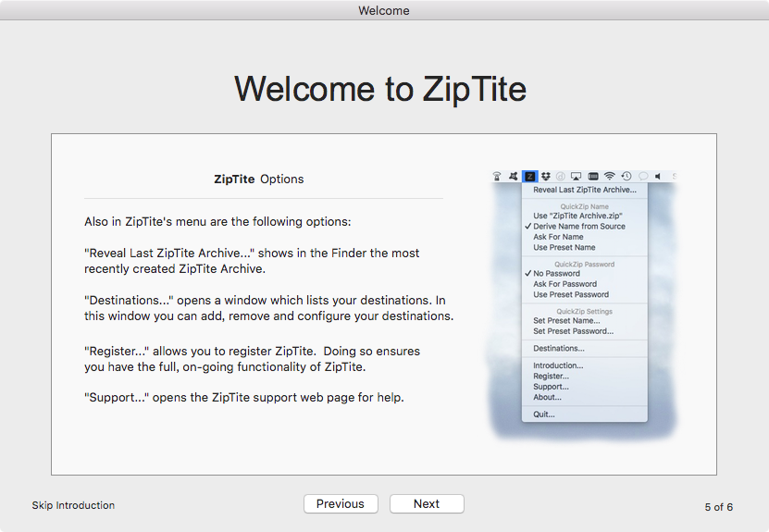Select 'Quit...' menu entry
769x532 pixels.
(544, 414)
